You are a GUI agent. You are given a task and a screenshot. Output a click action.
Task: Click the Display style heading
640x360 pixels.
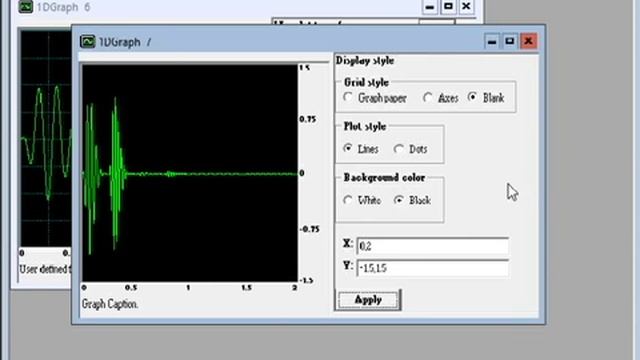[365, 60]
